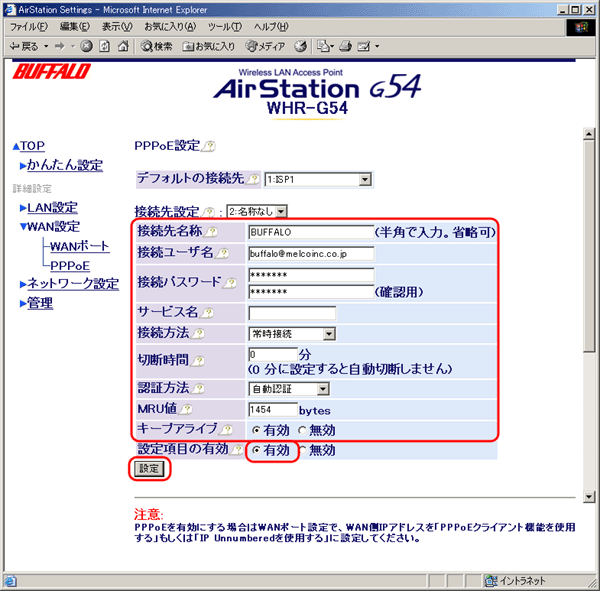Click the mail icon in the toolbar
The width and height of the screenshot is (600, 591).
[x=323, y=46]
